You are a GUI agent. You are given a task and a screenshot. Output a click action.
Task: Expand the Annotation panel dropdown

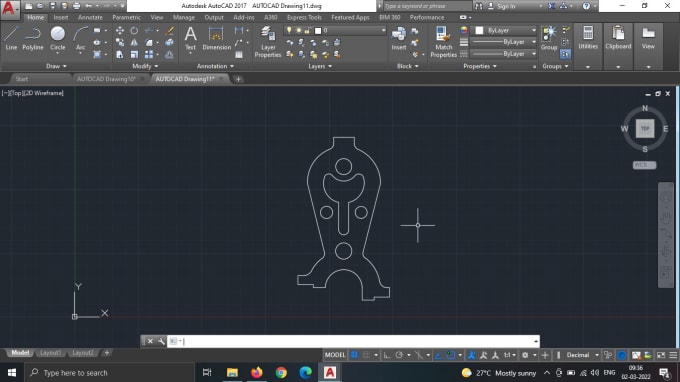[215, 66]
